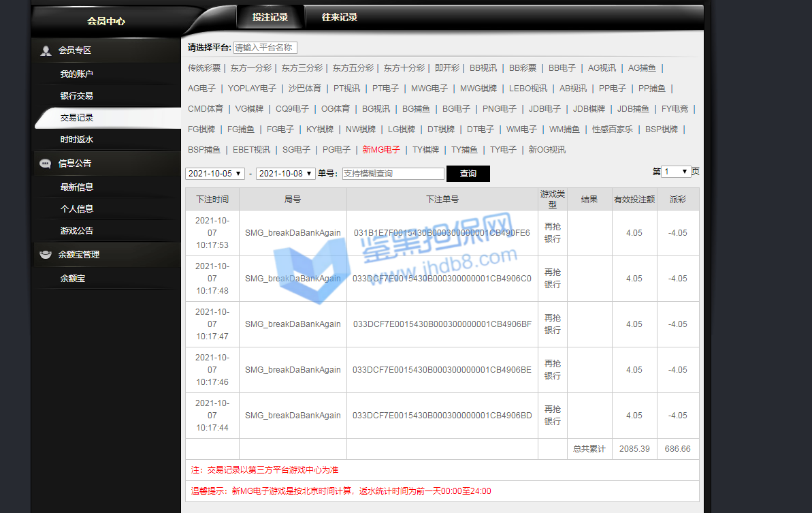Choose the 沙巴体育 platform link

pos(304,89)
